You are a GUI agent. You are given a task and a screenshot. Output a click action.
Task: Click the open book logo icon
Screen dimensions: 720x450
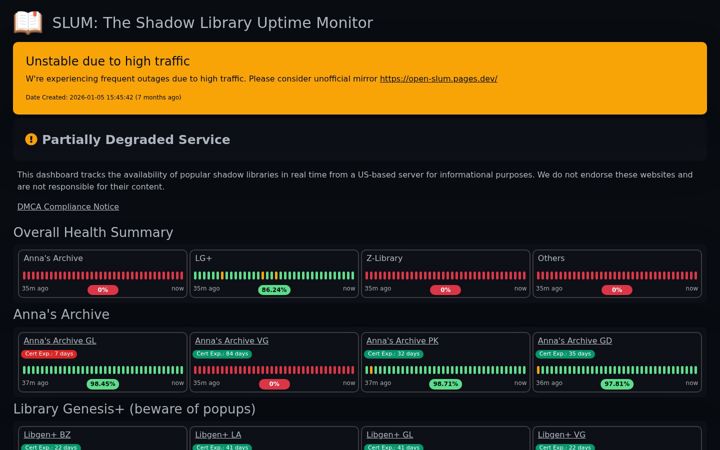(28, 22)
